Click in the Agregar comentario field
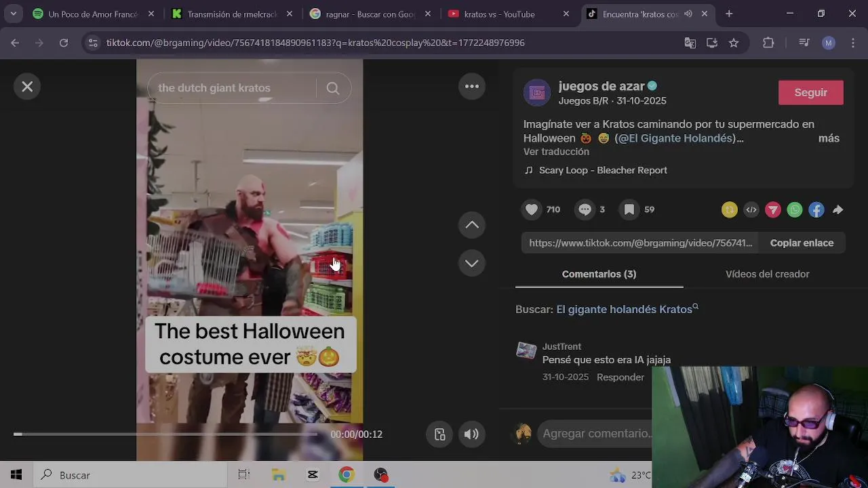This screenshot has width=868, height=488. coord(595,434)
